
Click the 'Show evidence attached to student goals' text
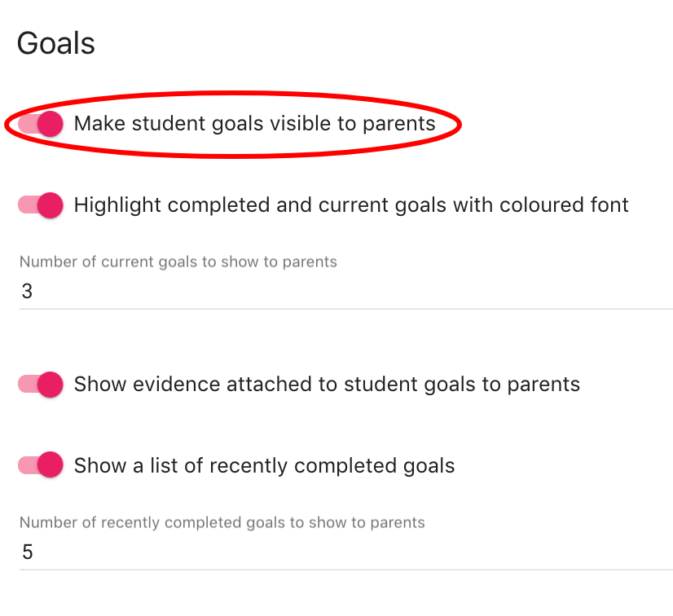click(326, 385)
